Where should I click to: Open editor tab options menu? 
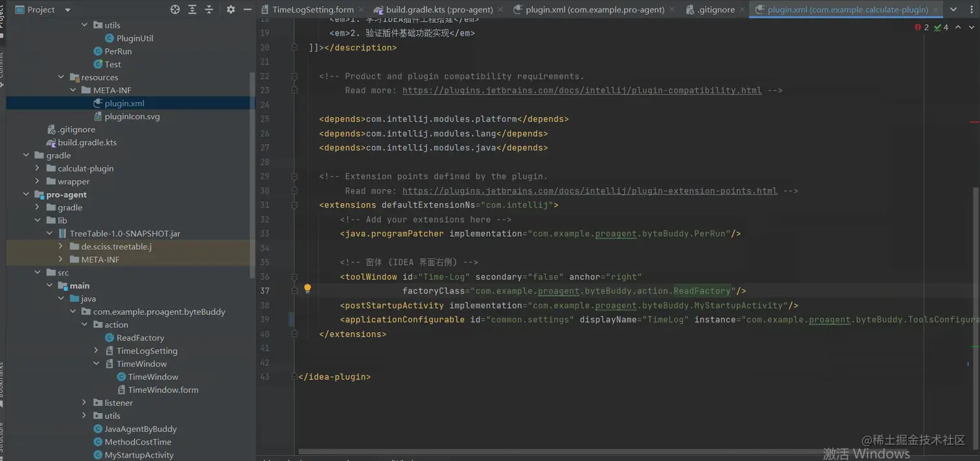tap(972, 10)
